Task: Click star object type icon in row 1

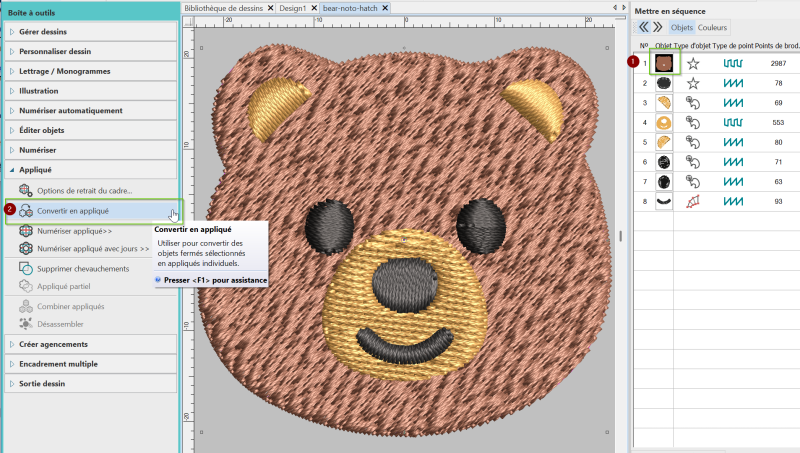Action: (x=693, y=63)
